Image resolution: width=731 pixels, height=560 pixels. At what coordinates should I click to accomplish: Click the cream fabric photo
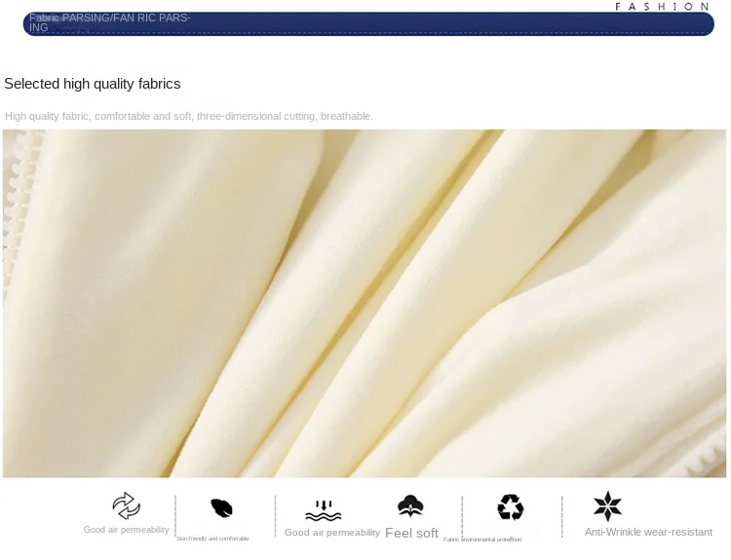coord(365,303)
